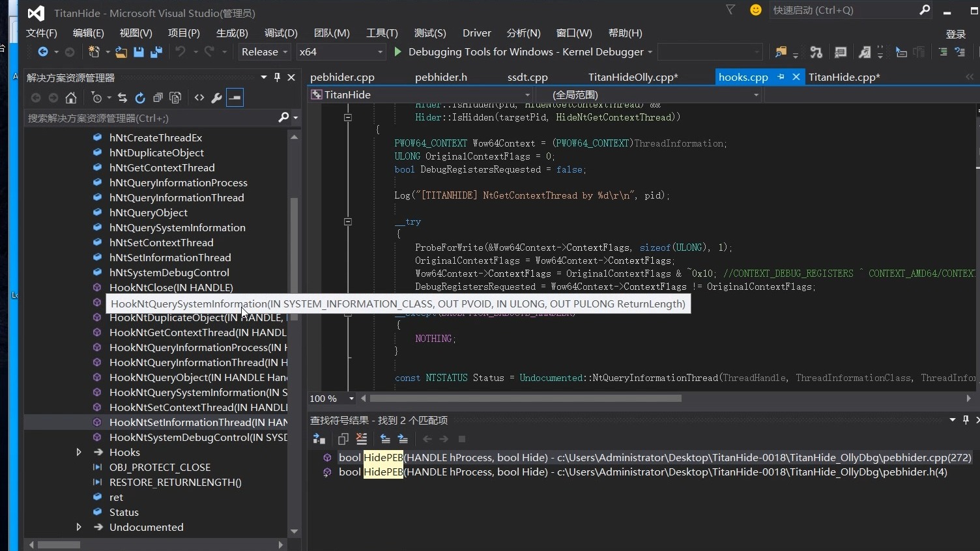Start debugging with the green play arrow
The height and width of the screenshot is (551, 980).
click(397, 52)
